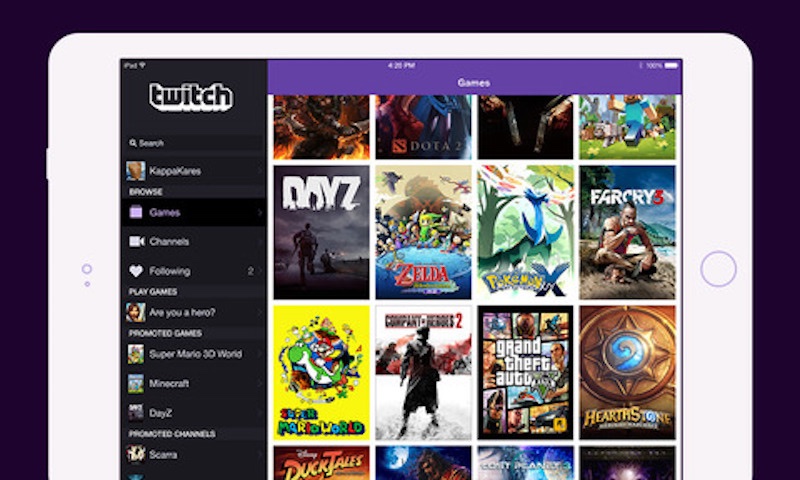Tap the 4:20 PM clock in status bar
800x480 pixels.
tap(402, 65)
